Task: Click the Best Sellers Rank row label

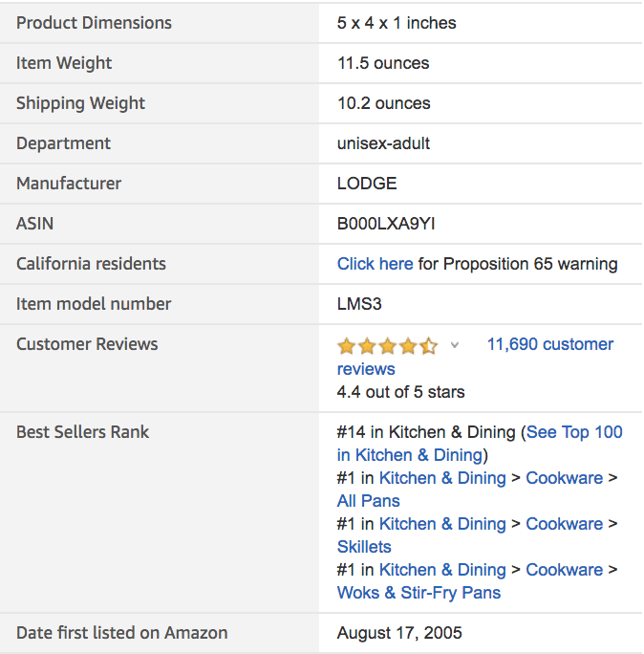Action: click(x=82, y=432)
